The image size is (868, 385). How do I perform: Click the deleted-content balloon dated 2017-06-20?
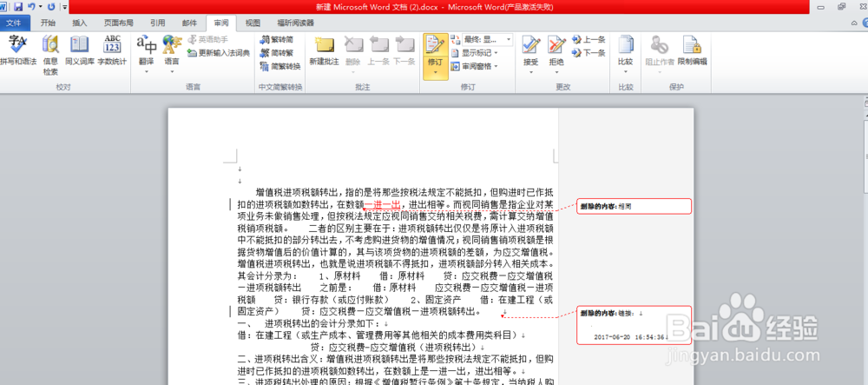click(x=634, y=325)
